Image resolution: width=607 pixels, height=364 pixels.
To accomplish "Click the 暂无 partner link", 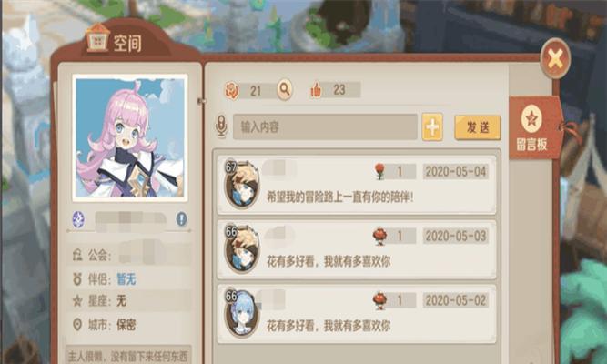I will pyautogui.click(x=126, y=279).
